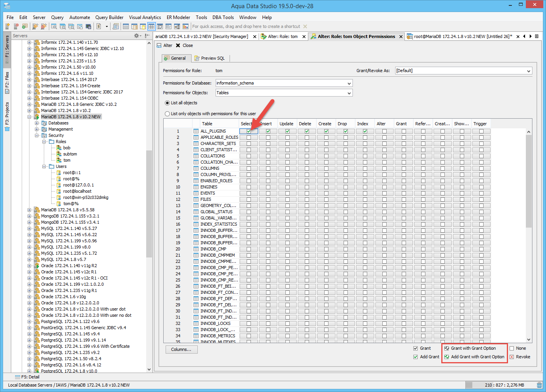The image size is (546, 392).
Task: Select 'List only objects with permissions' radio
Action: pyautogui.click(x=167, y=114)
